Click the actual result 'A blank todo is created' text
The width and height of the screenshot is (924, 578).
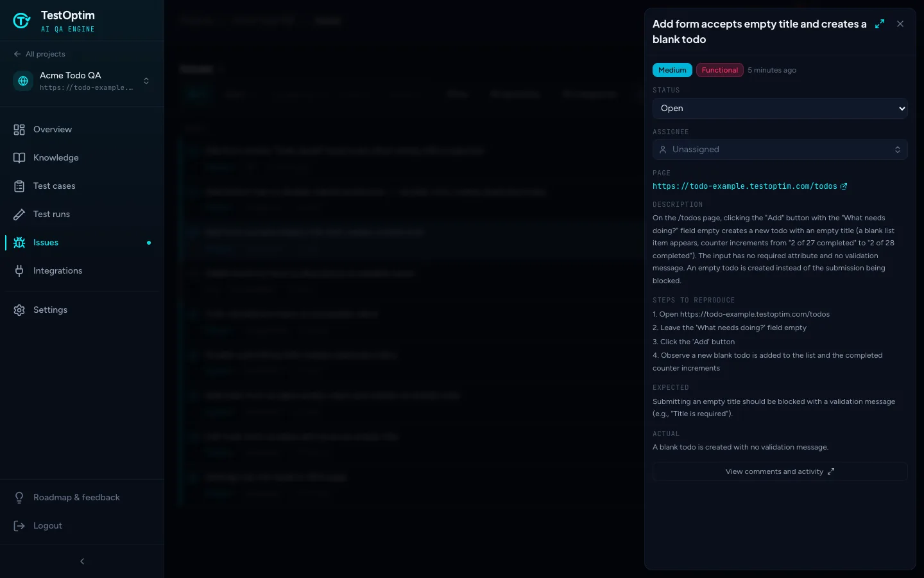pos(740,447)
